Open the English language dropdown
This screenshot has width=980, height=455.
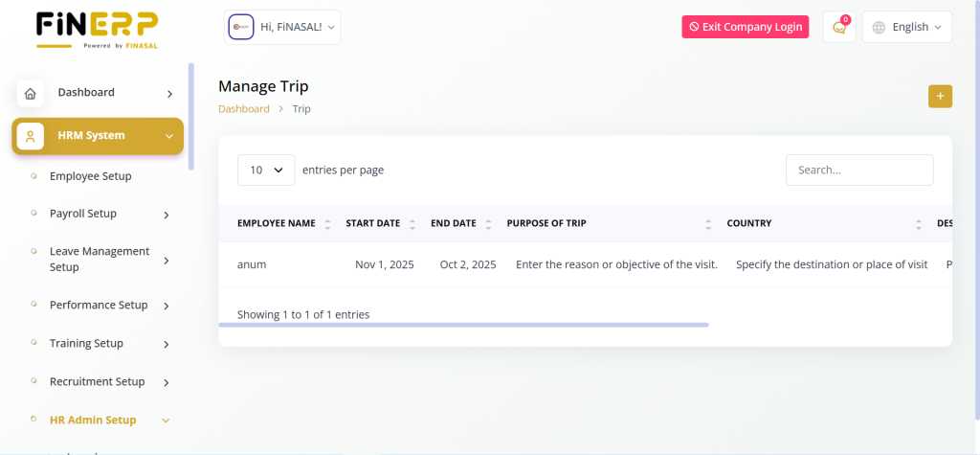tap(907, 27)
